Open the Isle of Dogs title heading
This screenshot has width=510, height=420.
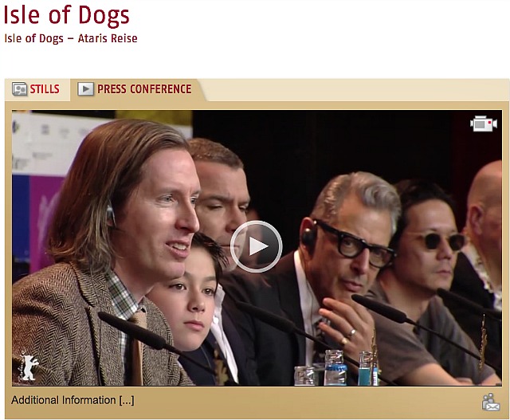pos(66,16)
